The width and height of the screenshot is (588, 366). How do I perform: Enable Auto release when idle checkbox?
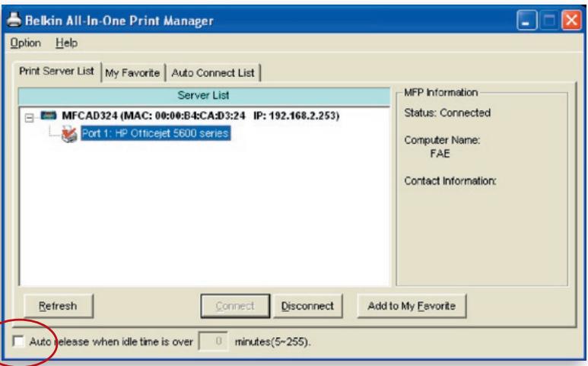tap(18, 341)
